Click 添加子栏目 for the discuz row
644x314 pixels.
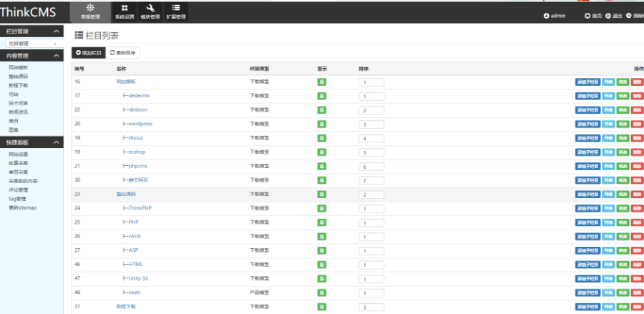(x=587, y=138)
